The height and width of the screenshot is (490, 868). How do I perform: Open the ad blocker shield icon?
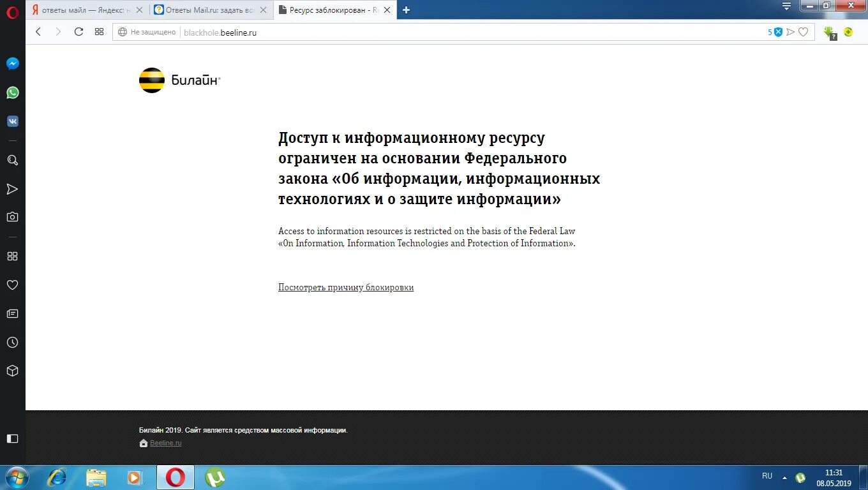coord(778,32)
